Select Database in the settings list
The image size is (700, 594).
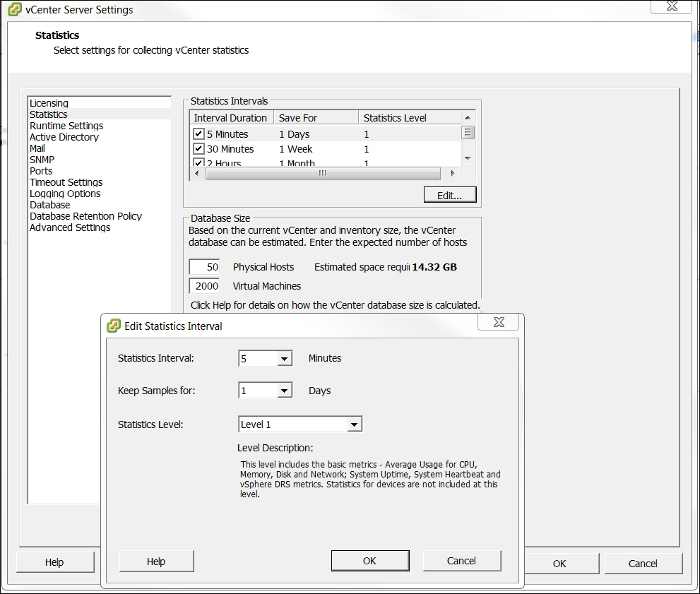pyautogui.click(x=50, y=205)
